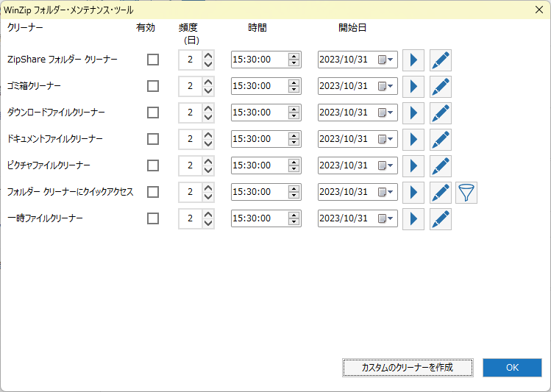Image resolution: width=551 pixels, height=392 pixels.
Task: Decrease the time value for ZipShare cleaner
Action: [294, 64]
